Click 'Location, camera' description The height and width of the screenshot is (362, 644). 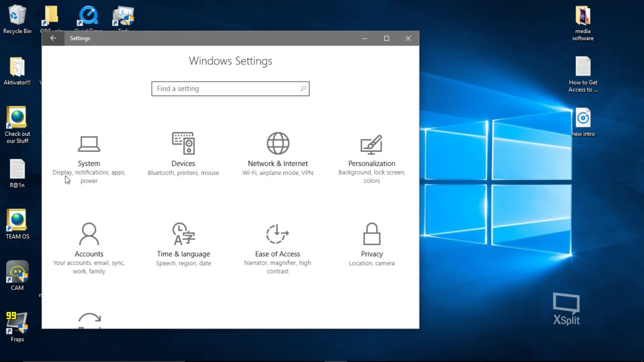(372, 263)
